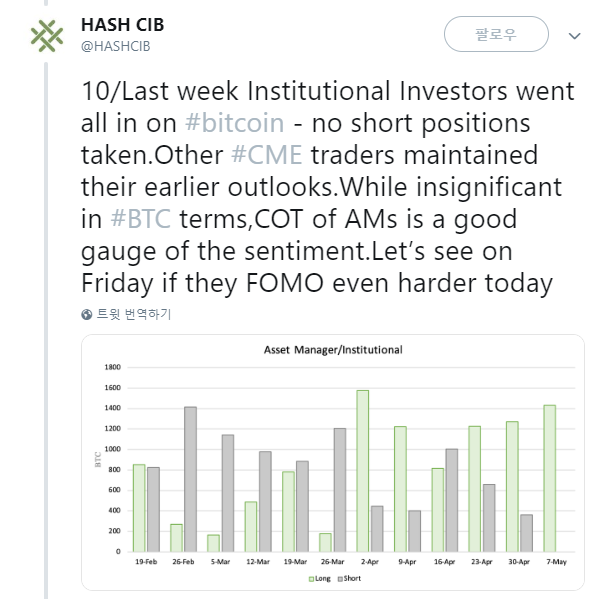Open the Asset Manager/Institutional chart image
The height and width of the screenshot is (599, 600).
coord(333,462)
